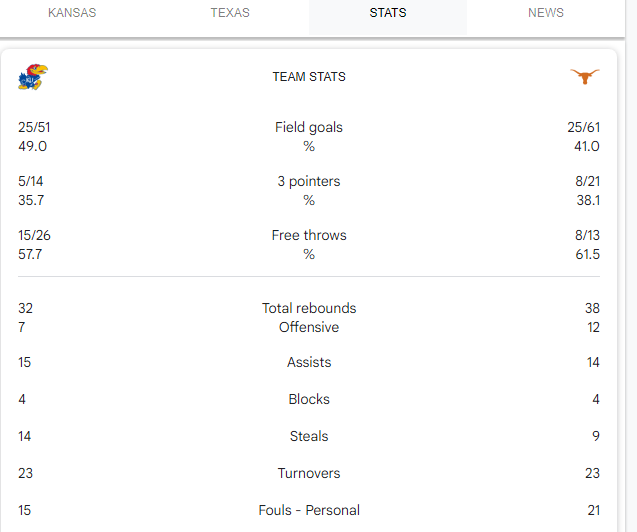Click the 3 pointers stat label
This screenshot has width=637, height=532.
309,182
